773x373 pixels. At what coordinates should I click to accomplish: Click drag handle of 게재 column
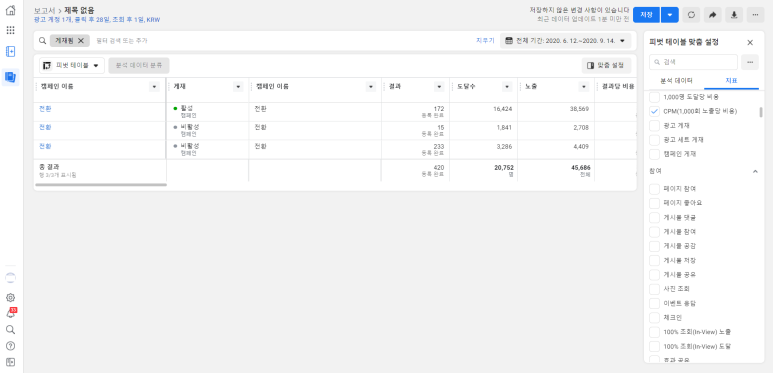click(x=169, y=87)
